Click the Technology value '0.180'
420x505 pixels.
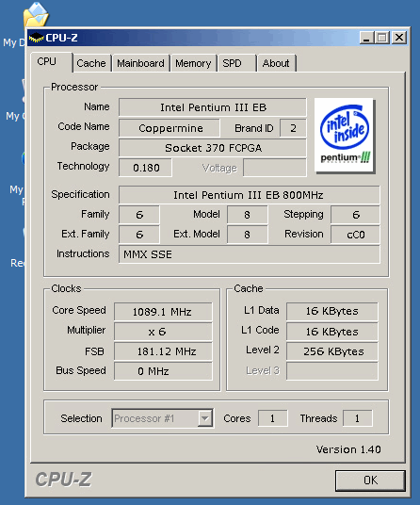(145, 168)
